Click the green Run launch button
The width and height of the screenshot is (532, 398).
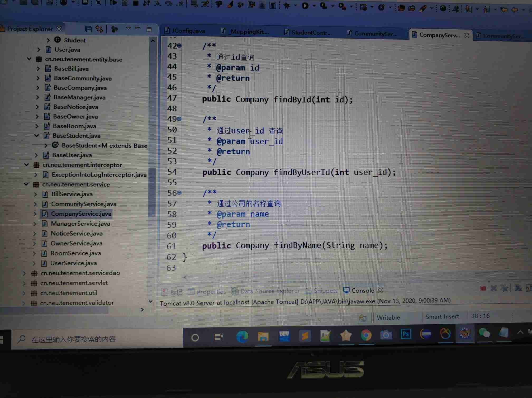coord(305,6)
